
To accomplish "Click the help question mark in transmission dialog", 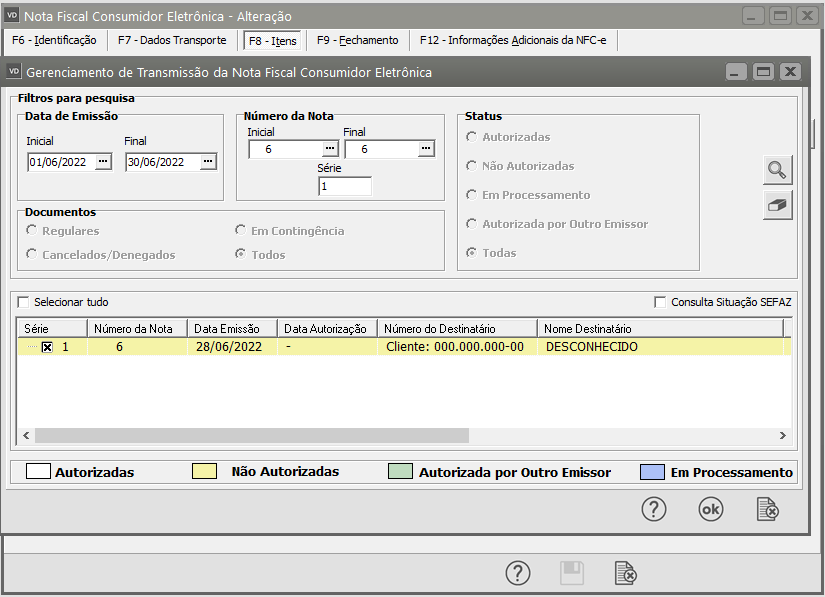I will (x=653, y=509).
